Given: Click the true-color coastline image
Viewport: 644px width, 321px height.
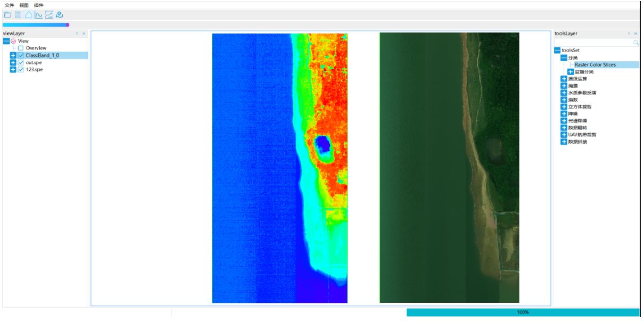Looking at the screenshot, I should coord(449,168).
